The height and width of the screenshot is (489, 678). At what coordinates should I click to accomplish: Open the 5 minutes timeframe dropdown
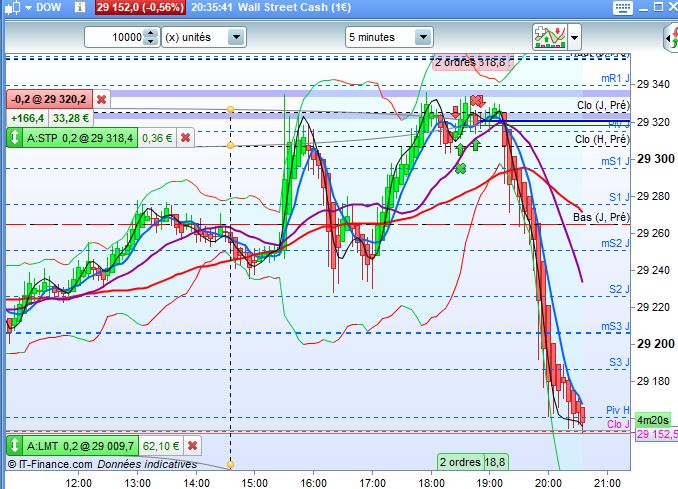[389, 37]
